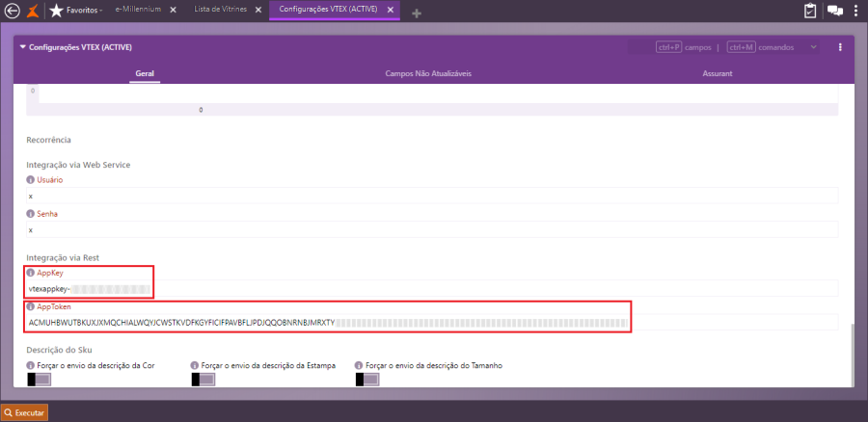Toggle Forçar o envio da descrição da Cor

[39, 380]
